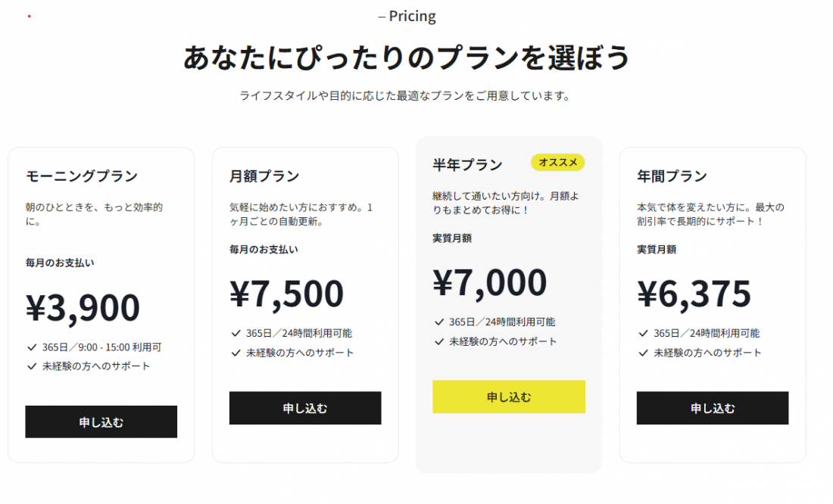
Task: Apply for the 月額プラン with 申し込む
Action: click(305, 408)
